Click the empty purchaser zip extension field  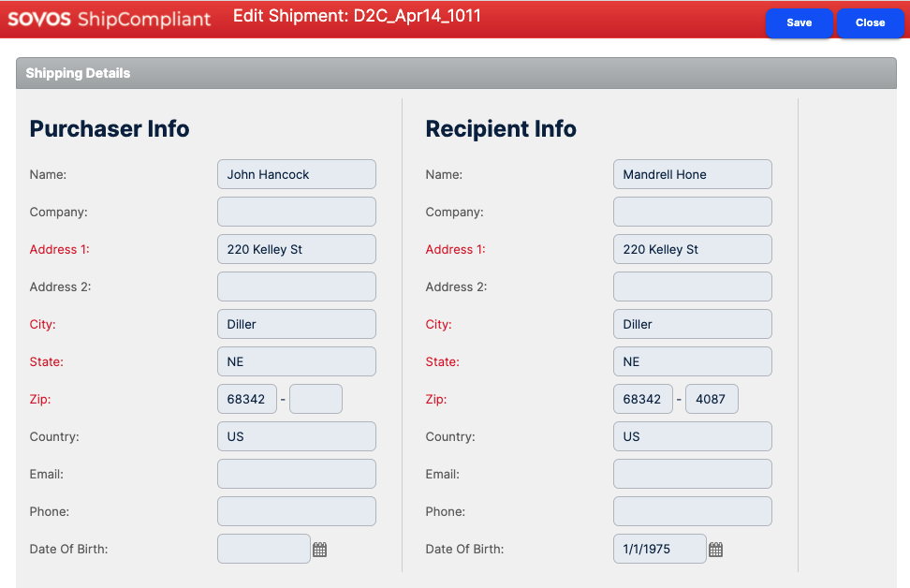(x=316, y=399)
